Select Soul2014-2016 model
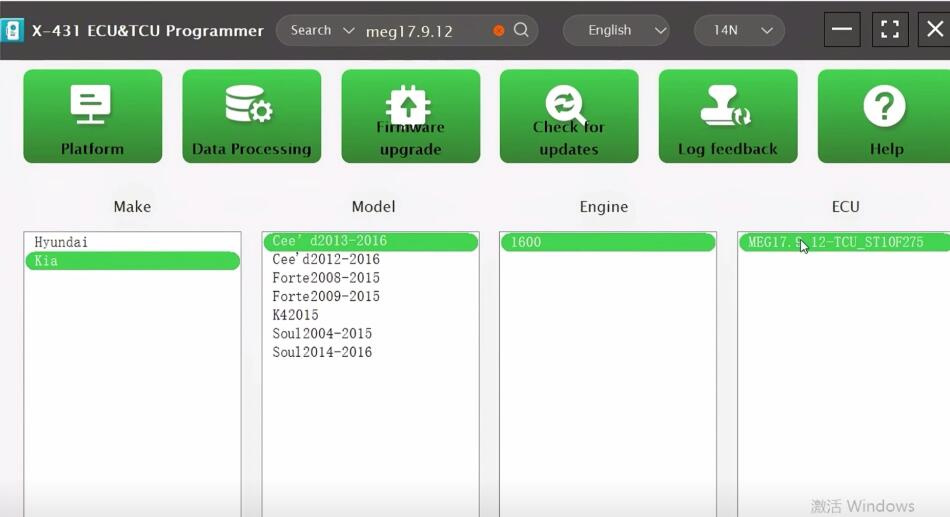The height and width of the screenshot is (517, 950). click(x=322, y=352)
